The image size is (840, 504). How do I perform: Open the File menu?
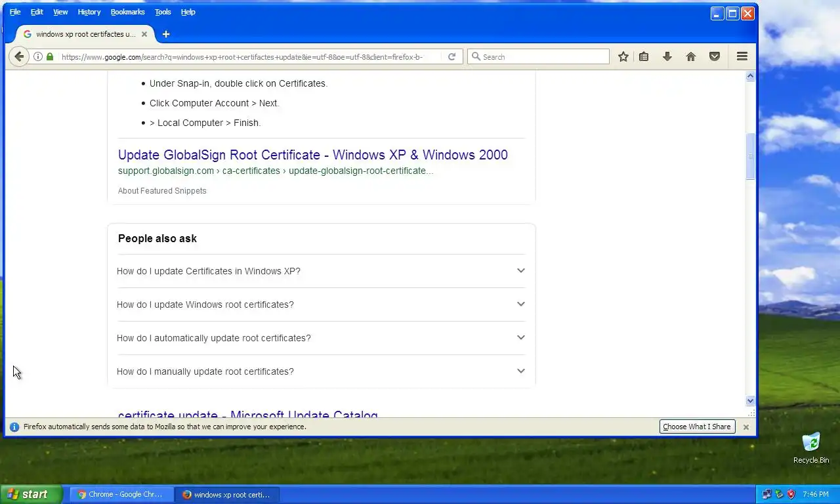[15, 12]
